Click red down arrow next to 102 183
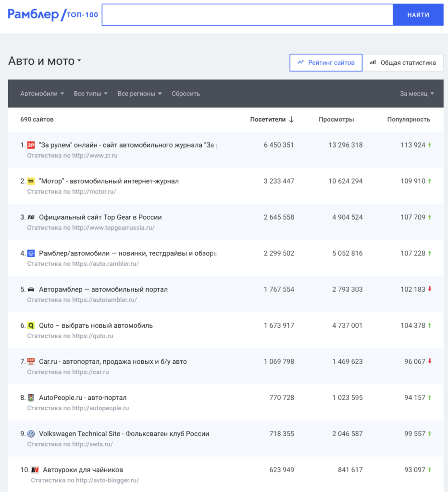Image resolution: width=448 pixels, height=492 pixels. [429, 289]
